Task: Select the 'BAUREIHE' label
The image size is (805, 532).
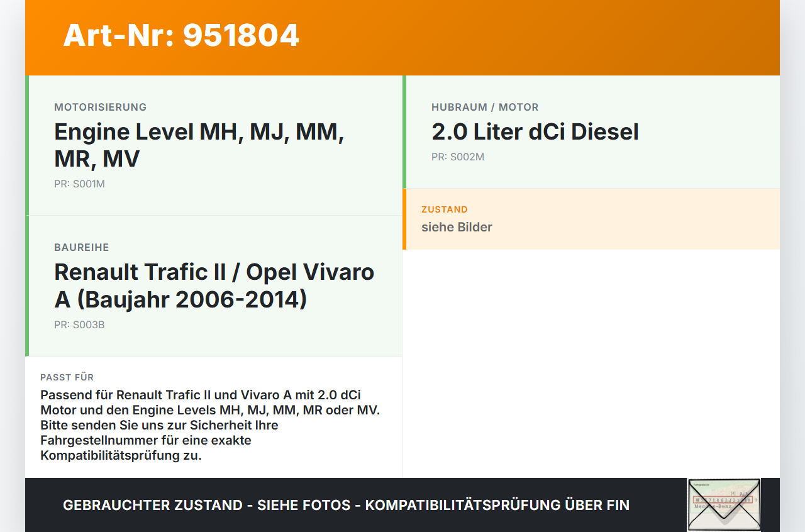Action: pos(82,247)
